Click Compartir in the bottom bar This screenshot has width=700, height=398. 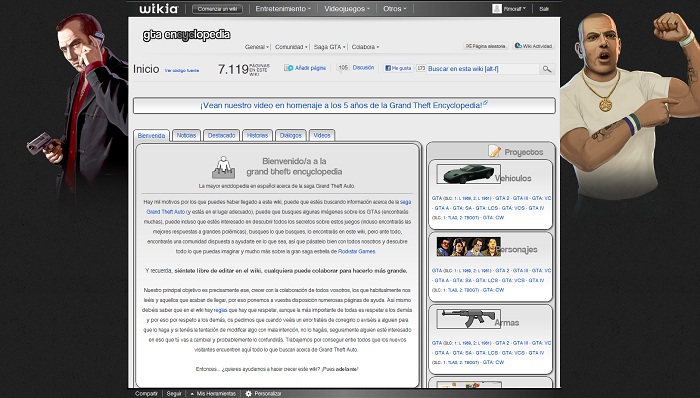[146, 394]
